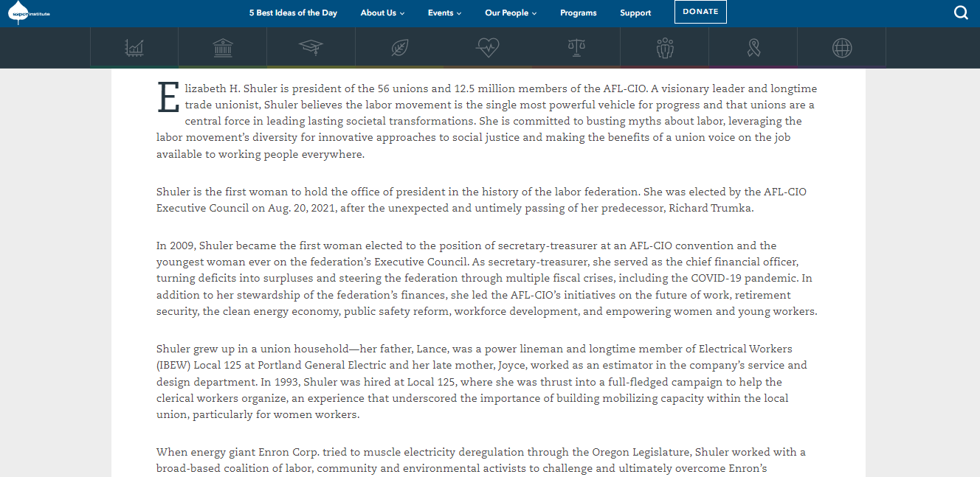Expand the Our People dropdown menu
Viewport: 980px width, 477px height.
(x=510, y=13)
